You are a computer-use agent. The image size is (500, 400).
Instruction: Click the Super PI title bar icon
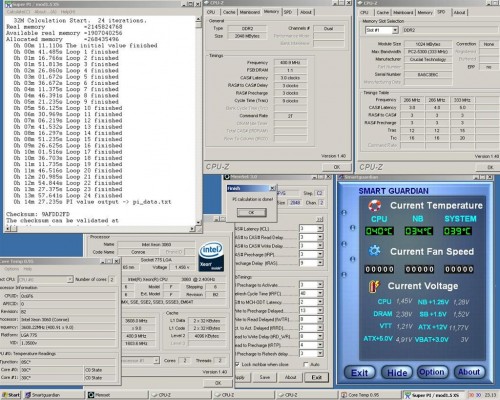[8, 4]
